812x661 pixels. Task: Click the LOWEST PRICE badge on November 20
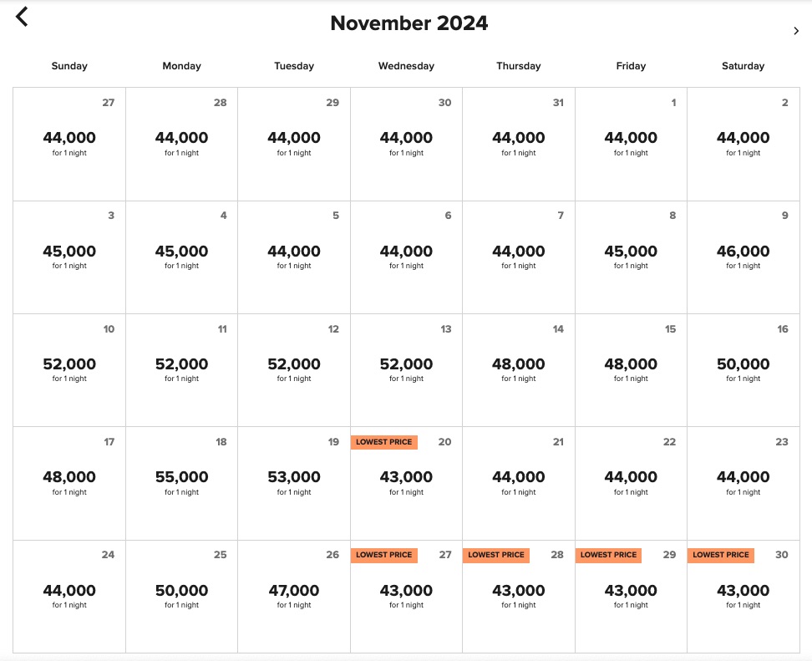pyautogui.click(x=383, y=441)
